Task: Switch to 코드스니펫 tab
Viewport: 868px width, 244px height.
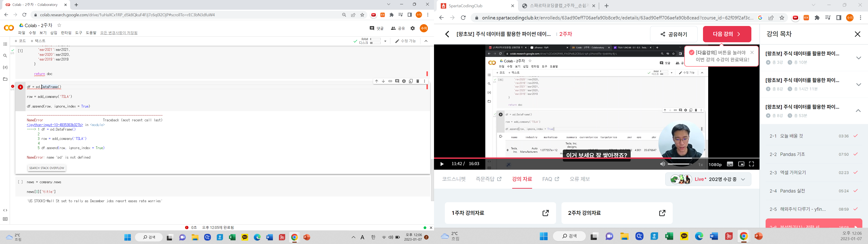Action: (454, 179)
